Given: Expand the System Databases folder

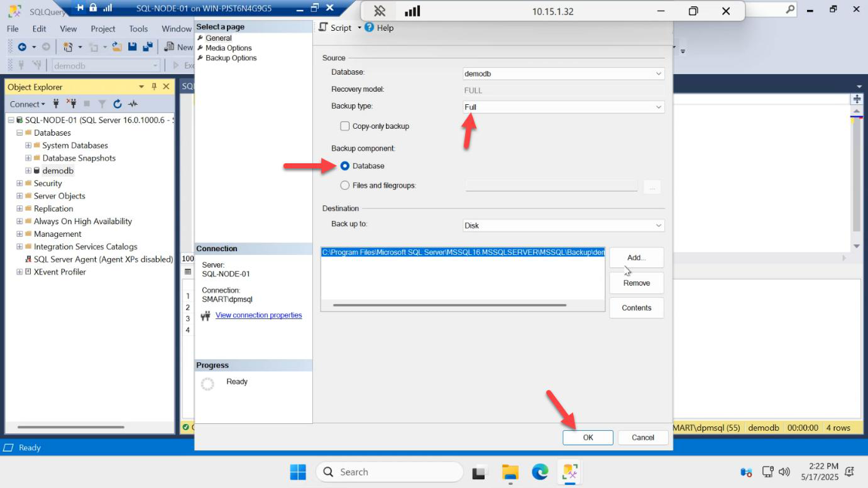Looking at the screenshot, I should 28,145.
